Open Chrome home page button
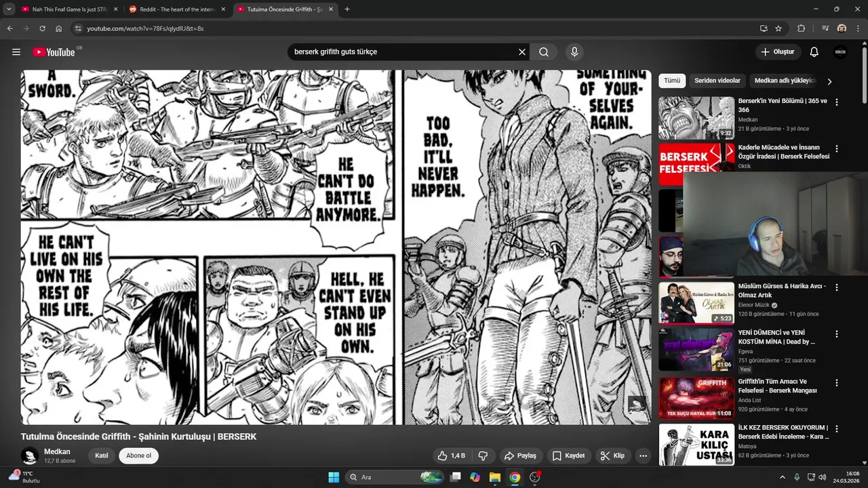This screenshot has width=868, height=488. coord(59,28)
